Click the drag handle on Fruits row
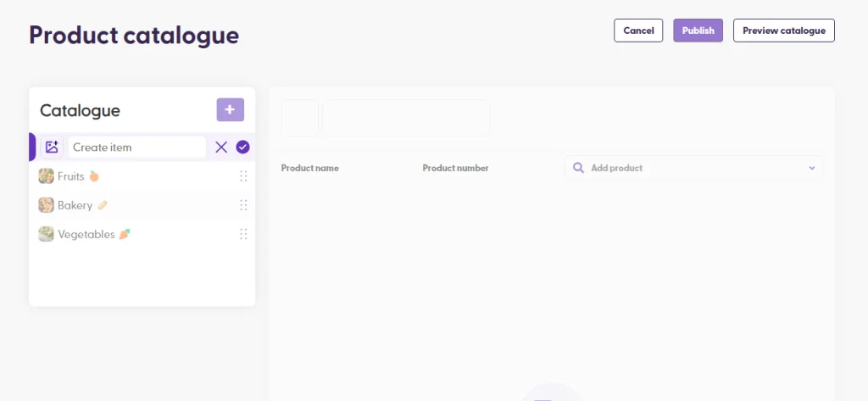868x401 pixels. click(x=243, y=176)
